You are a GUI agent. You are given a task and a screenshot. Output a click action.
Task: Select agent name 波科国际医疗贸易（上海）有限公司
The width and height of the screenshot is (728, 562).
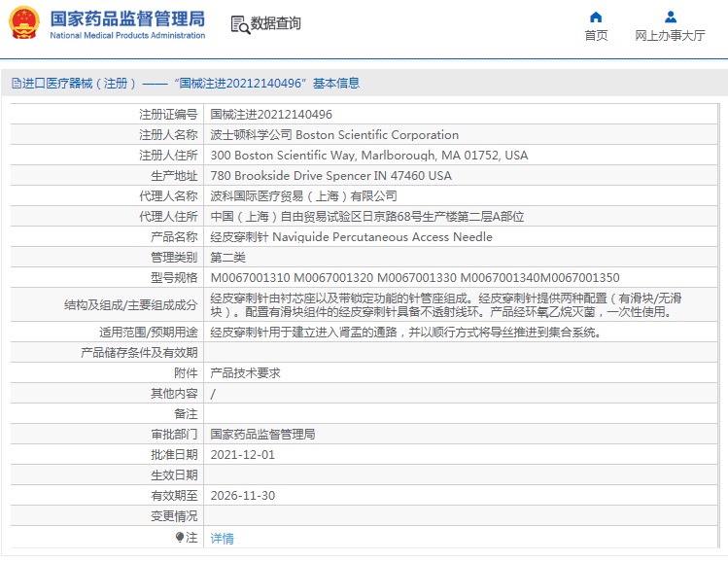coord(303,196)
